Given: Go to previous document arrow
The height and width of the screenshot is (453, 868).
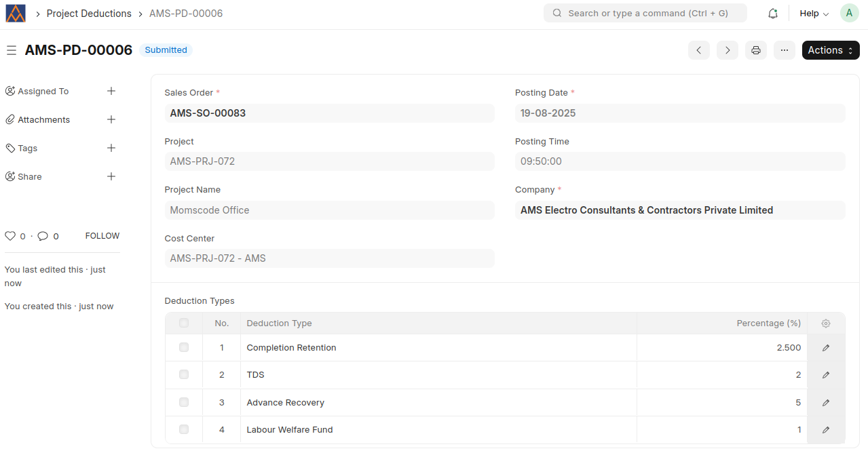Looking at the screenshot, I should click(x=699, y=50).
